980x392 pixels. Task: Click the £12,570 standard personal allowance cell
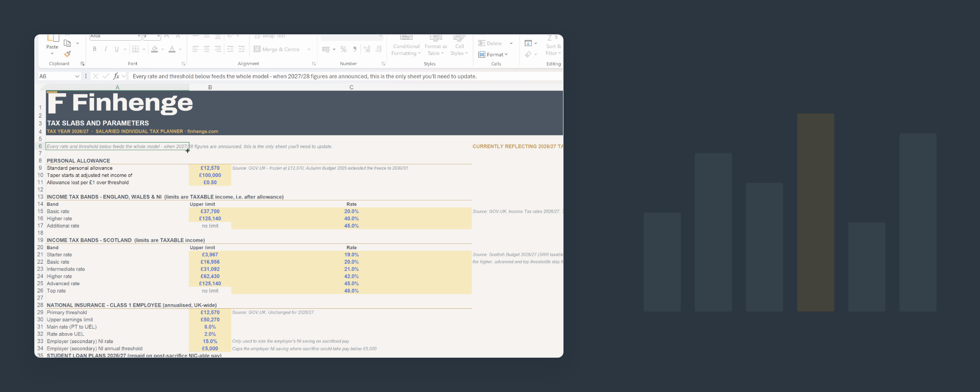(210, 168)
